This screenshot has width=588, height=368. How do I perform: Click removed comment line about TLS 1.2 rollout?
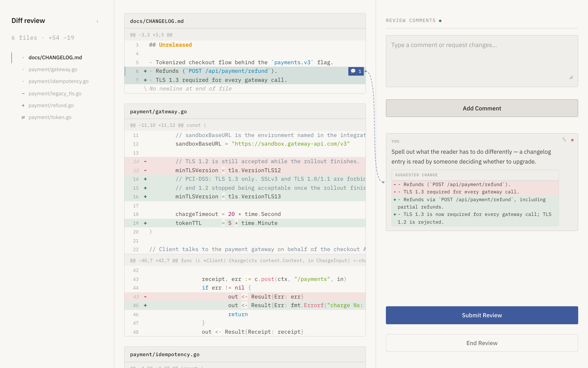tap(245, 161)
